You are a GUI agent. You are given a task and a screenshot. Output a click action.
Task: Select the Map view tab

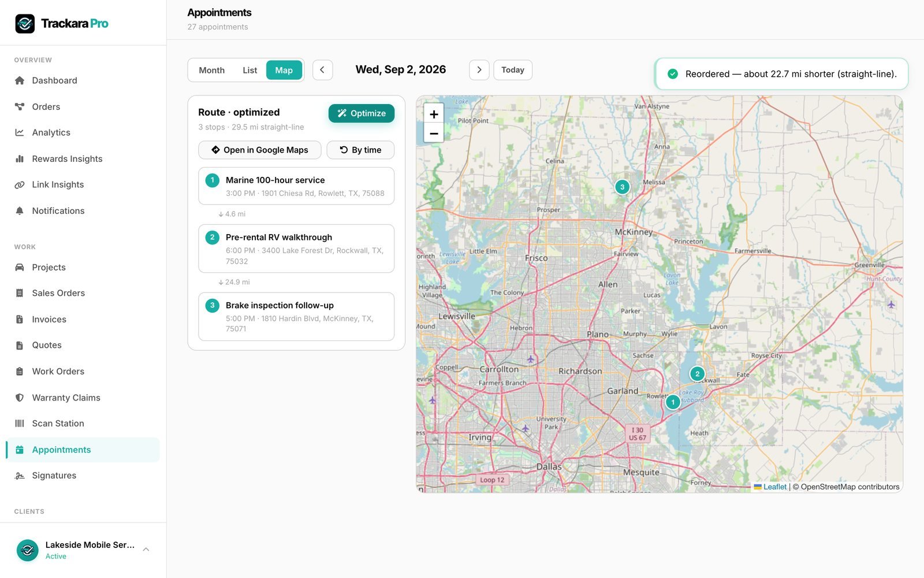click(x=284, y=70)
